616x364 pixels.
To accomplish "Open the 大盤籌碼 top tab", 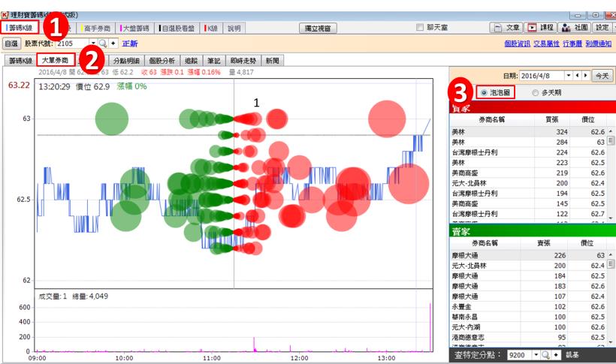I will coord(136,28).
